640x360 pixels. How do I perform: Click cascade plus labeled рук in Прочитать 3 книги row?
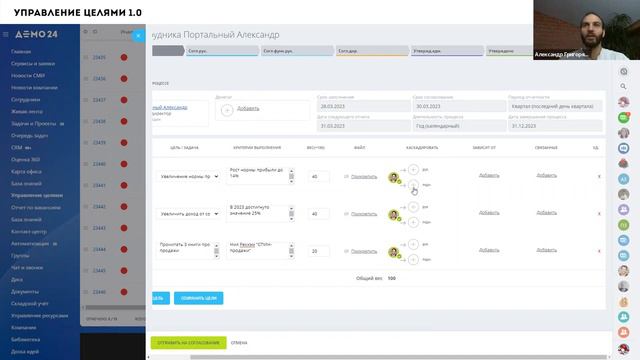click(413, 244)
